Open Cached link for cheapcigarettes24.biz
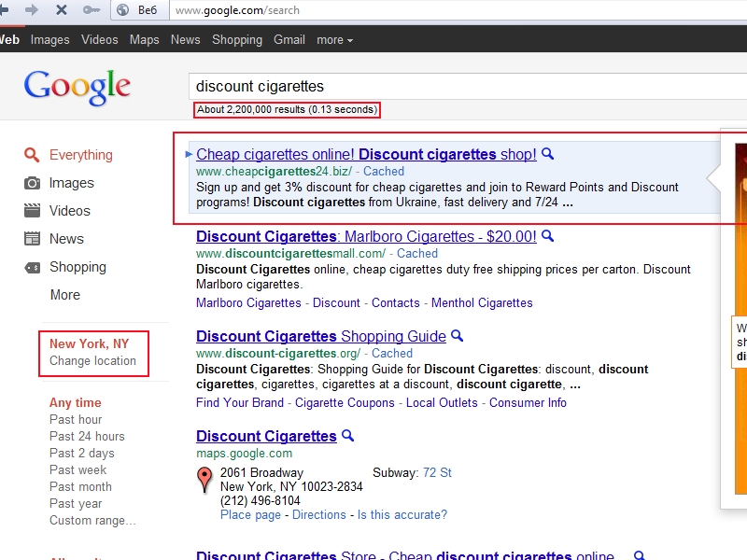This screenshot has width=747, height=560. tap(384, 171)
